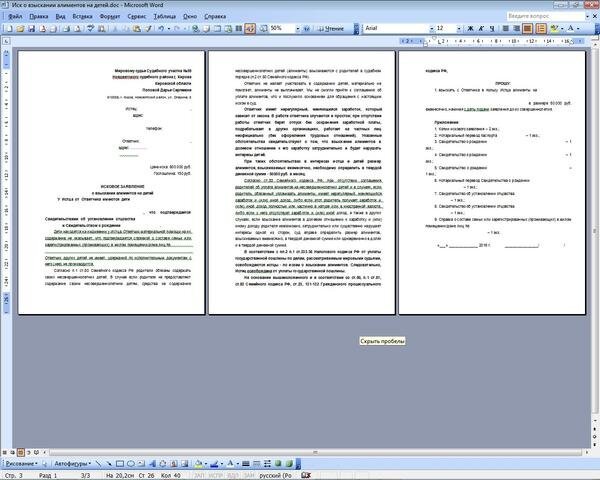Save the document with the floppy disk icon

[x=33, y=30]
